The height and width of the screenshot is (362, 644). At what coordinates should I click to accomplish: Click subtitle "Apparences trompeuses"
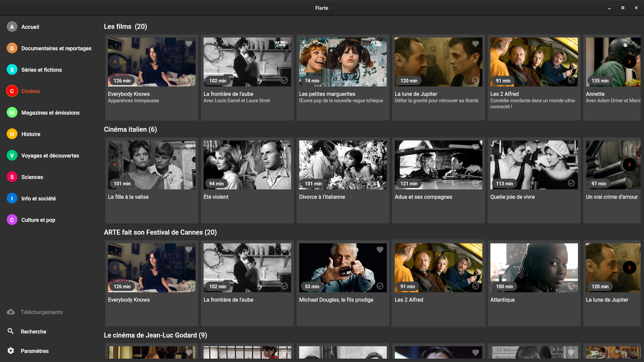(133, 101)
